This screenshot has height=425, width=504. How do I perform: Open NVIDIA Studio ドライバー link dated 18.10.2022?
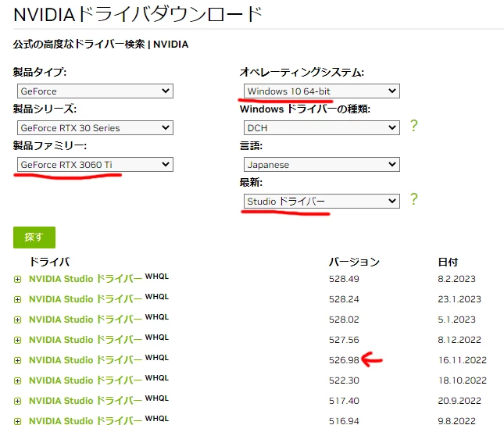click(x=85, y=380)
